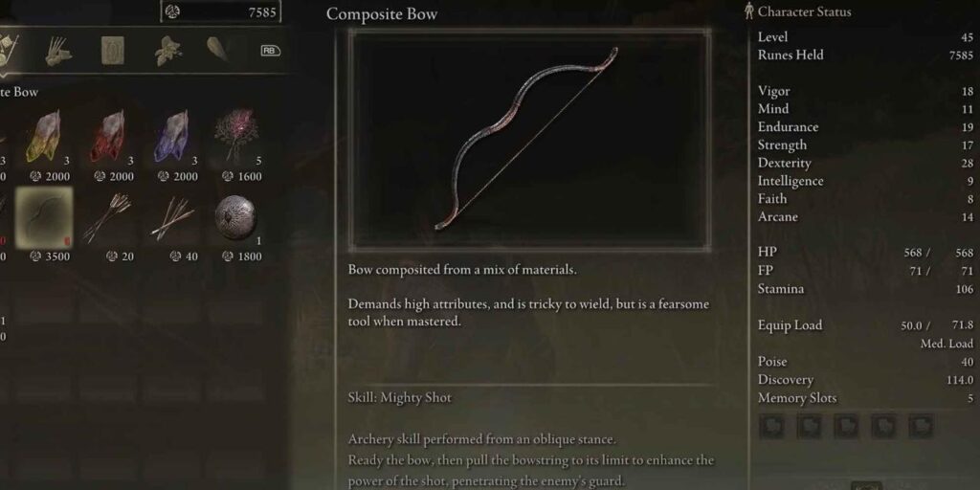Open the arrows and ammunition category tab
Screen dimensions: 980x490
tap(58, 50)
